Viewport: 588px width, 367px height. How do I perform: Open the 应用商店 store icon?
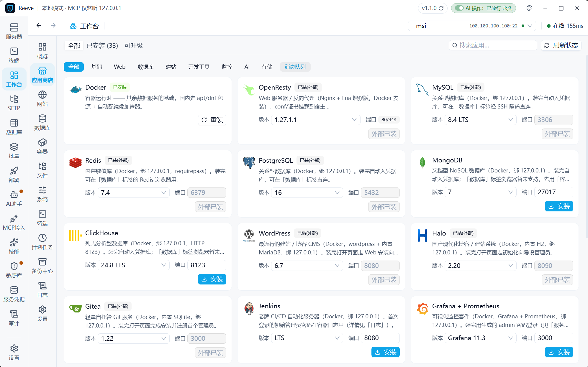click(x=42, y=75)
